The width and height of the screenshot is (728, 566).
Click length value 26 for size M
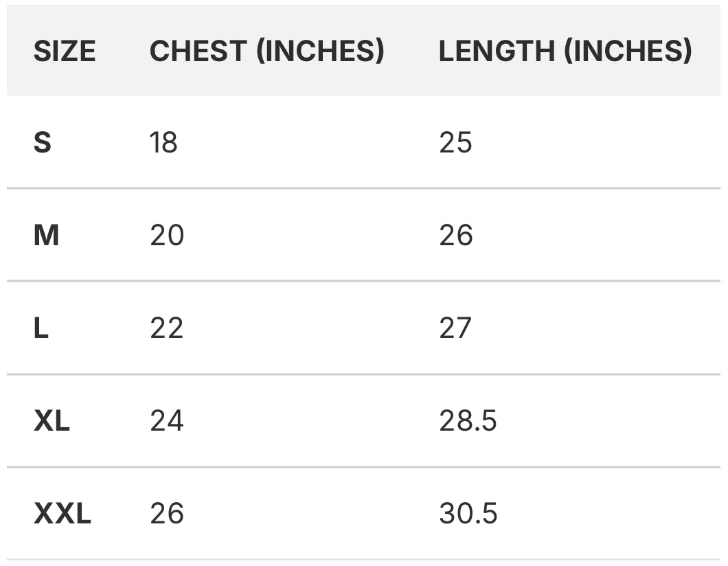pos(456,236)
